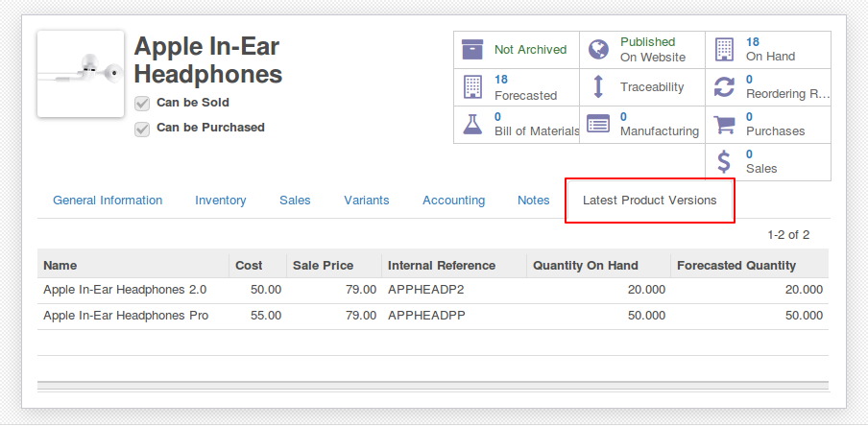Click the Purchases shopping cart icon
The width and height of the screenshot is (868, 426).
pyautogui.click(x=724, y=124)
